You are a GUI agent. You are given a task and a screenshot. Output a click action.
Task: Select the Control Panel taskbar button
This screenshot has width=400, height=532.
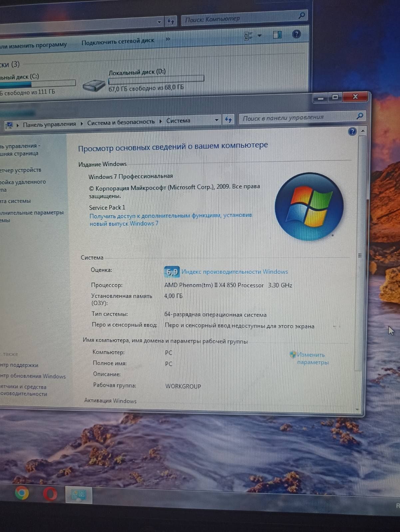[x=78, y=495]
